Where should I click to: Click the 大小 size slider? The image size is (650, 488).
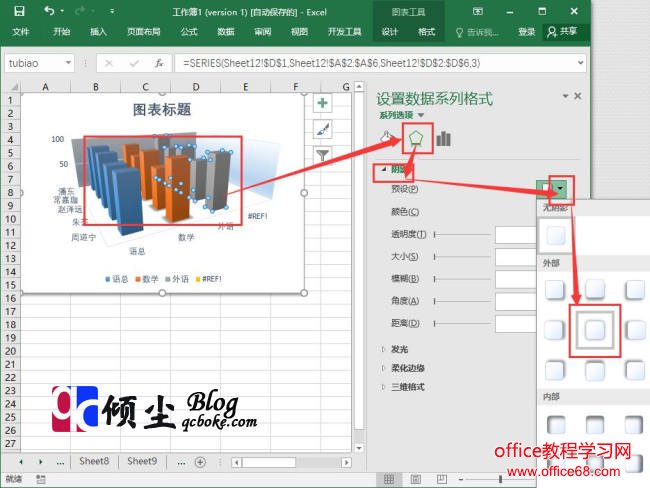click(462, 257)
